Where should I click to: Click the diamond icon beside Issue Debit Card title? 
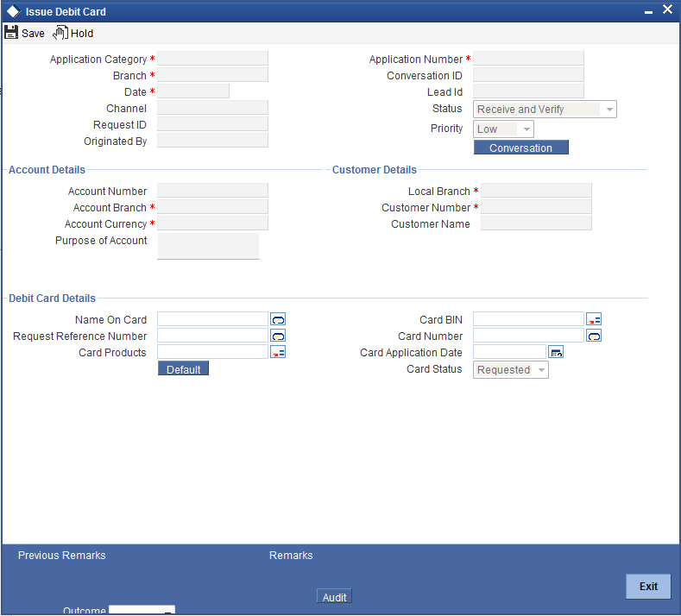pos(14,11)
